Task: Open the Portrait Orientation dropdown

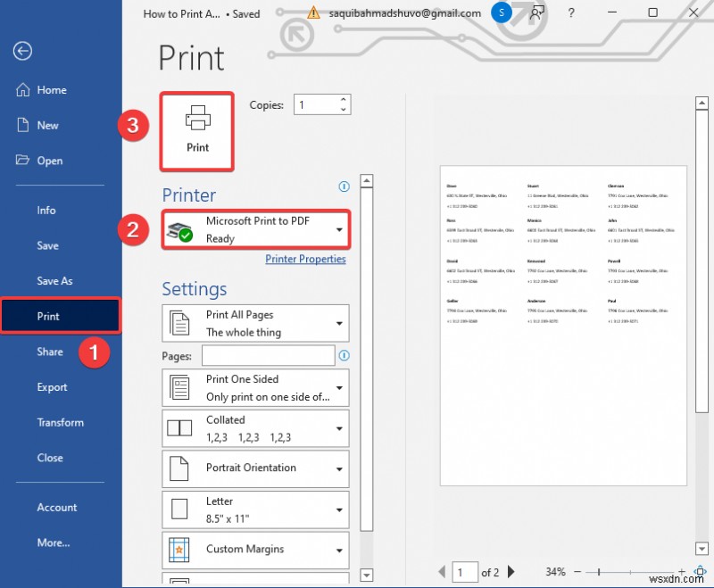Action: tap(337, 468)
